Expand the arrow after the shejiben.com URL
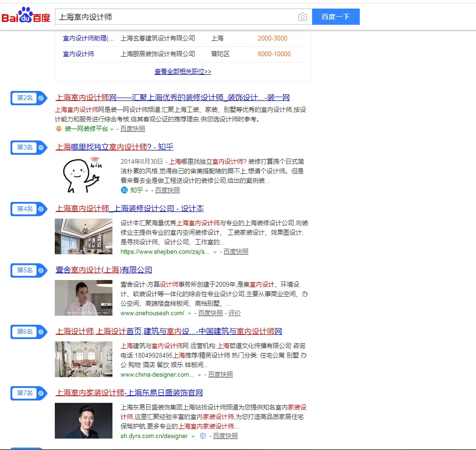This screenshot has height=450, width=476. (x=215, y=252)
